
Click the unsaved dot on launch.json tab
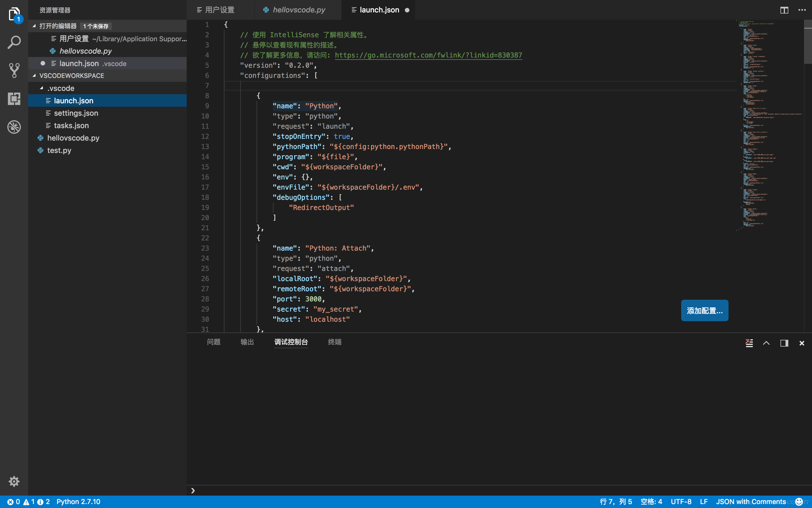[407, 10]
